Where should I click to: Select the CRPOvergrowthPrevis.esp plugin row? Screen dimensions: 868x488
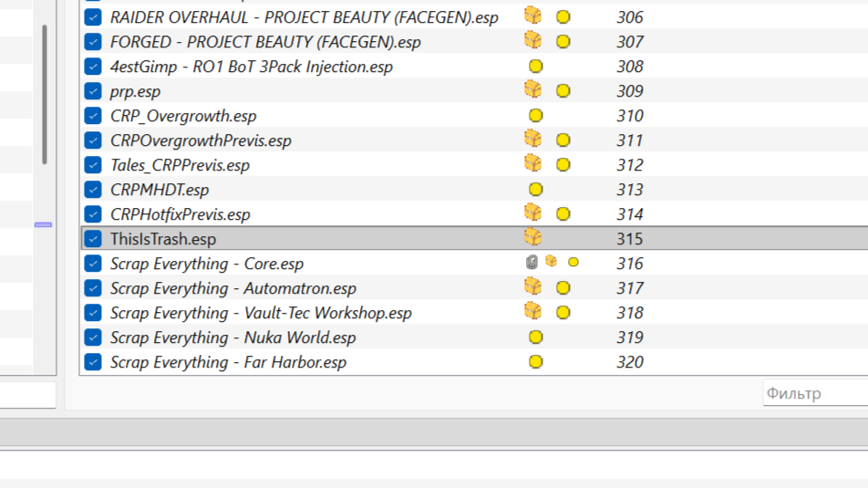(x=201, y=140)
